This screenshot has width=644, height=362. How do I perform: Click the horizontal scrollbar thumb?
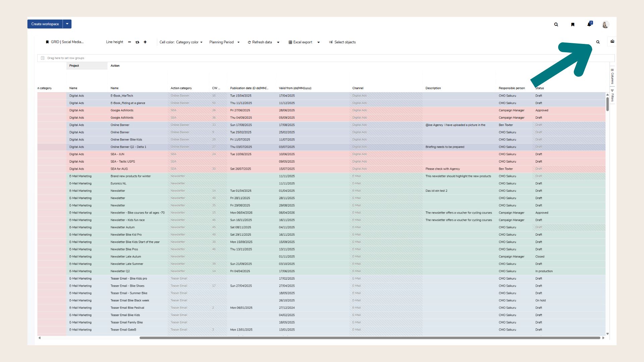pos(369,338)
